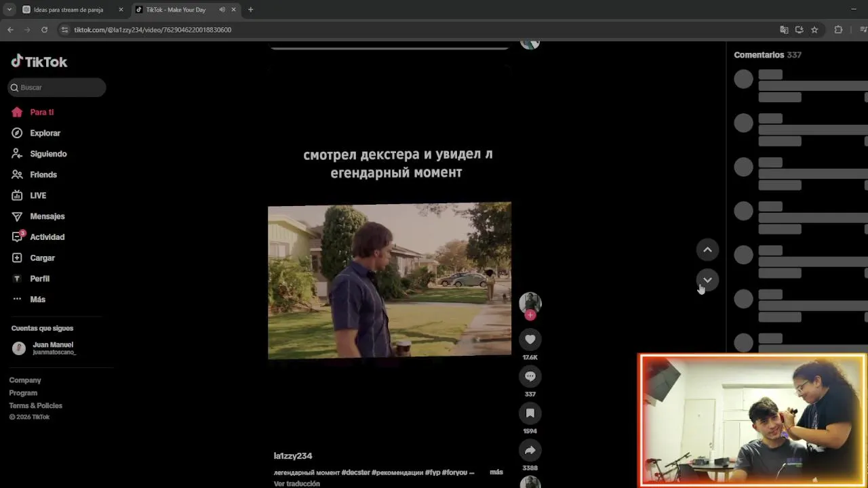Share video with arrow icon
Viewport: 868px width, 488px height.
tap(530, 450)
